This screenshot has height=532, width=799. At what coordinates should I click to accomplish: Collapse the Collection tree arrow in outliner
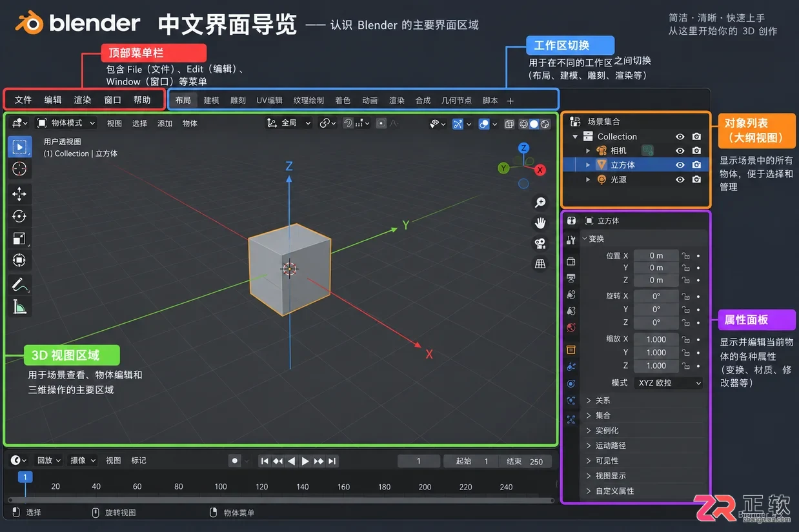point(575,137)
